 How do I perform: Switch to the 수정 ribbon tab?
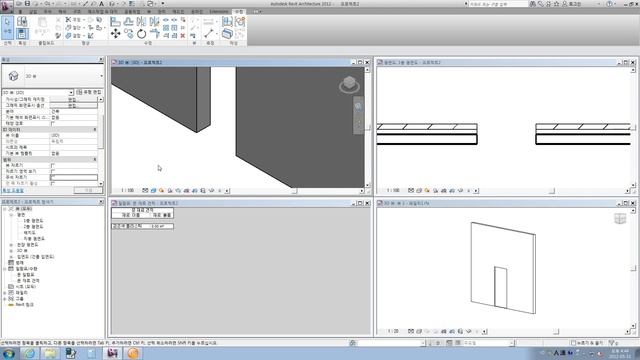(239, 11)
